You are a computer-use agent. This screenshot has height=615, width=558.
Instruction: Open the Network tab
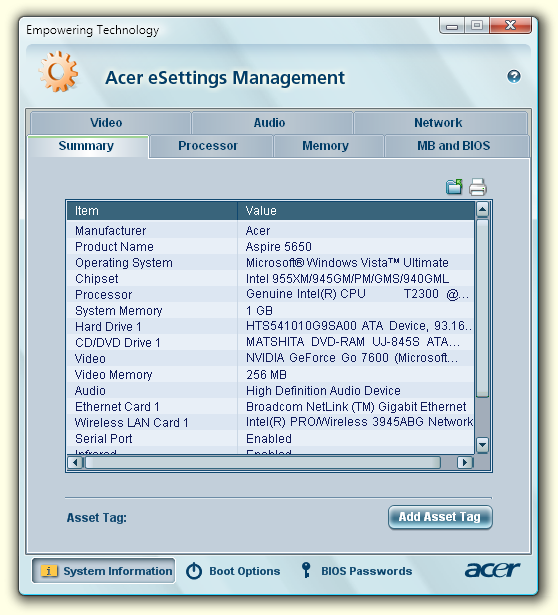coord(440,123)
